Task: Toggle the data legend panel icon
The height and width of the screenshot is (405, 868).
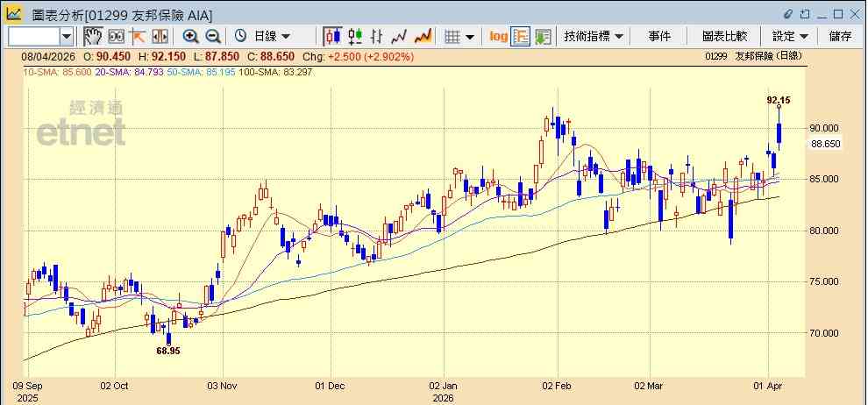Action: (x=520, y=37)
